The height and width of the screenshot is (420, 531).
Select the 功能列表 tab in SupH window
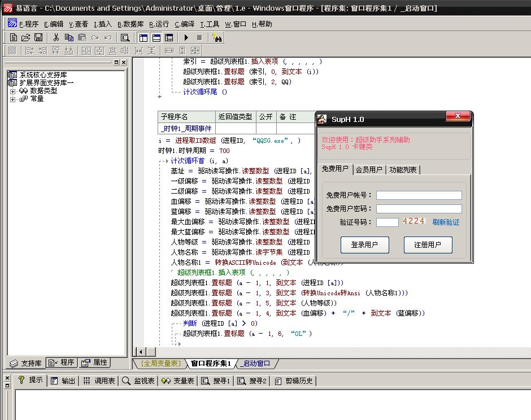403,169
